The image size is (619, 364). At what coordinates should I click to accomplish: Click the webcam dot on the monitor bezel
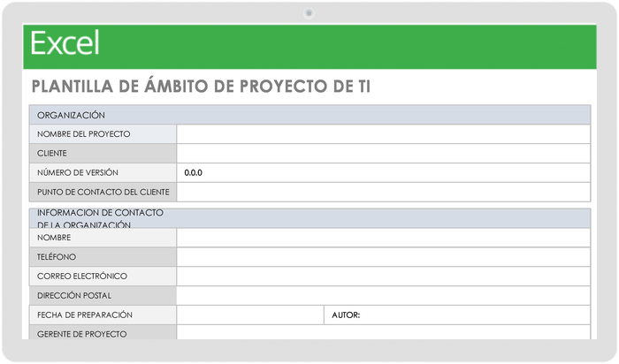309,12
